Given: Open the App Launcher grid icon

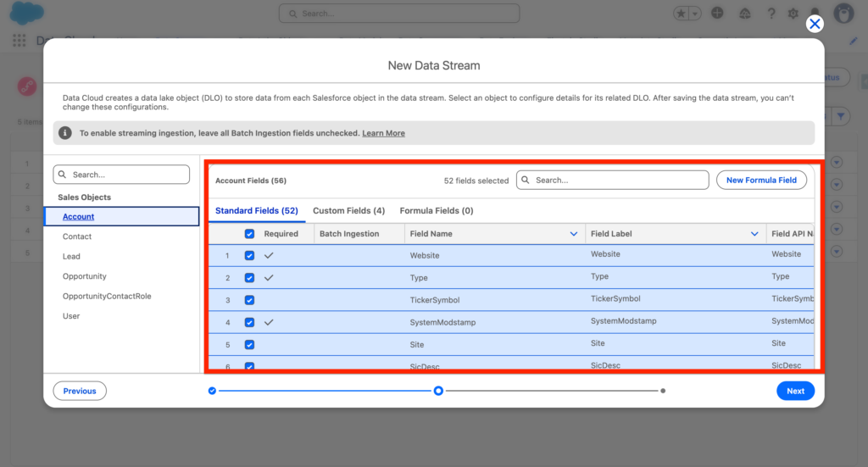Looking at the screenshot, I should click(19, 41).
